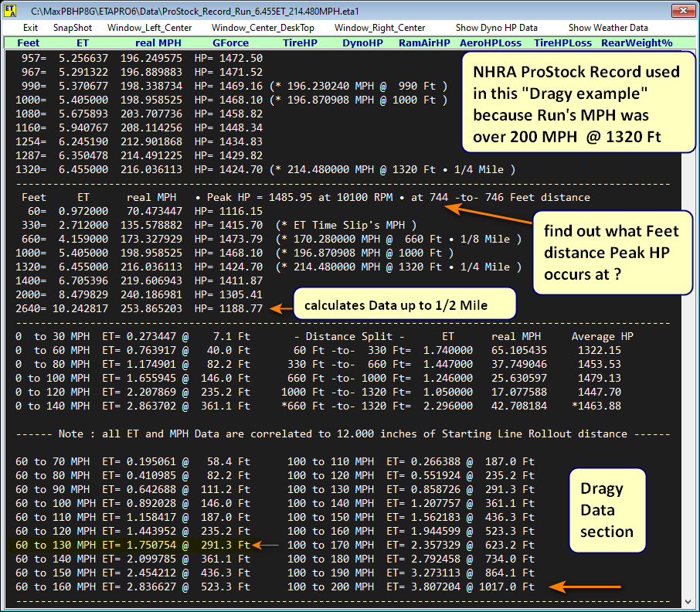Click the RearWeight% column header
The width and height of the screenshot is (700, 612).
[x=637, y=42]
